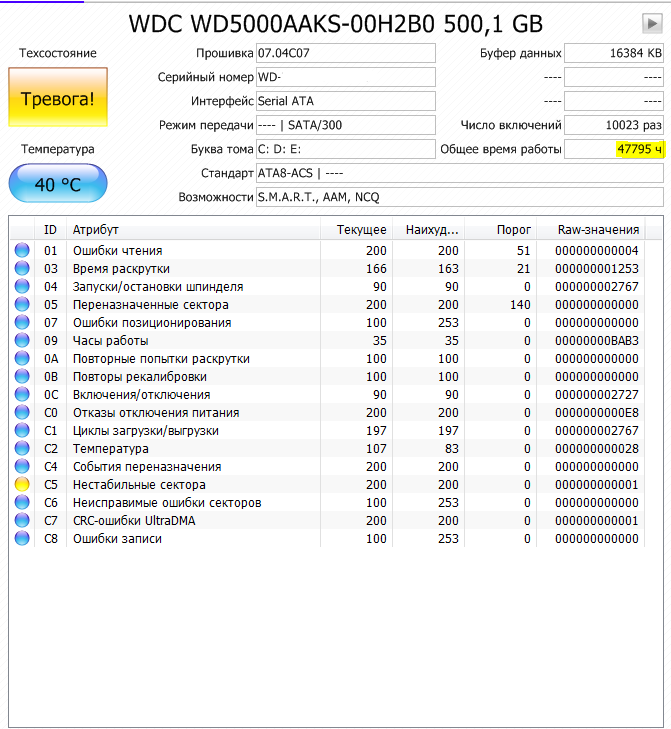Click the Общее время работы value 47795 ч
Viewport: 671px width, 729px height.
coord(614,149)
